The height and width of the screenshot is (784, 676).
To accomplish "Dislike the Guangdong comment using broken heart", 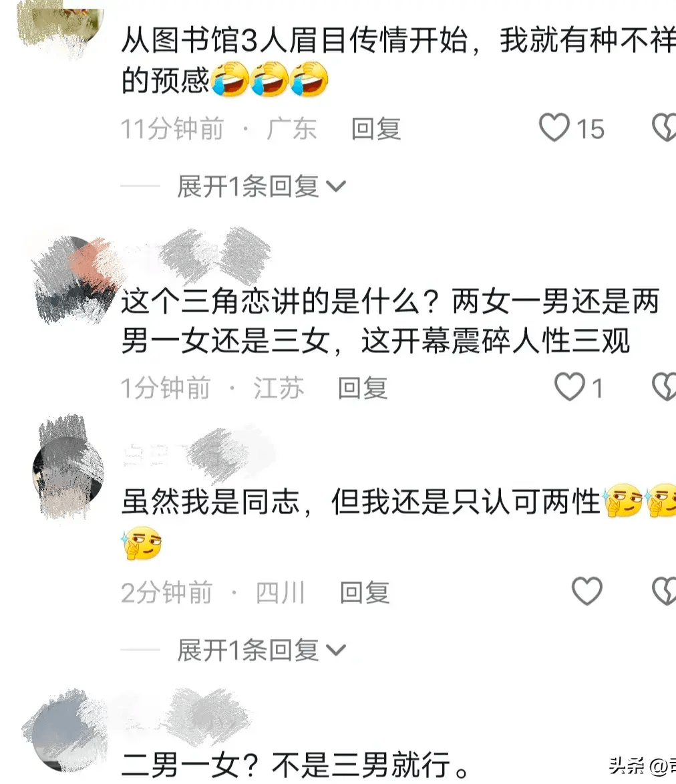I will 665,128.
